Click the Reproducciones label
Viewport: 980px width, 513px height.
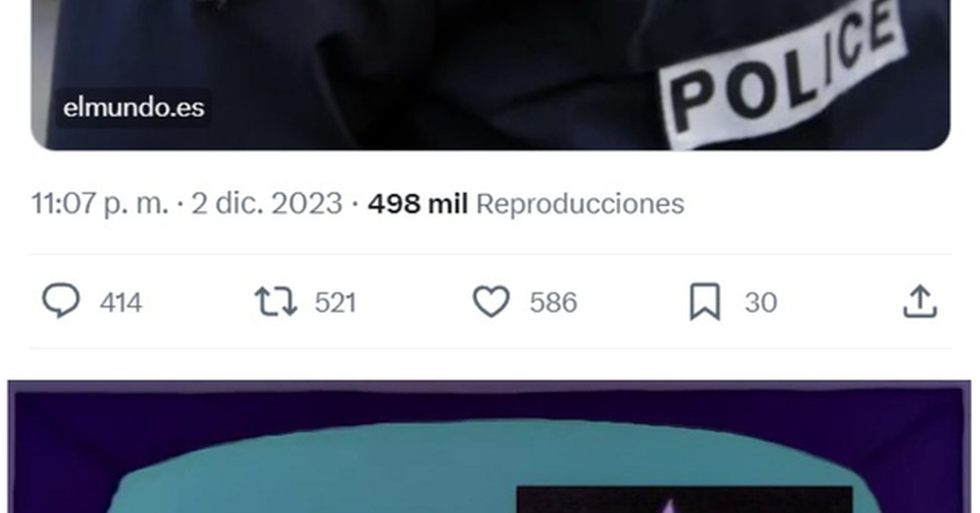coord(580,204)
